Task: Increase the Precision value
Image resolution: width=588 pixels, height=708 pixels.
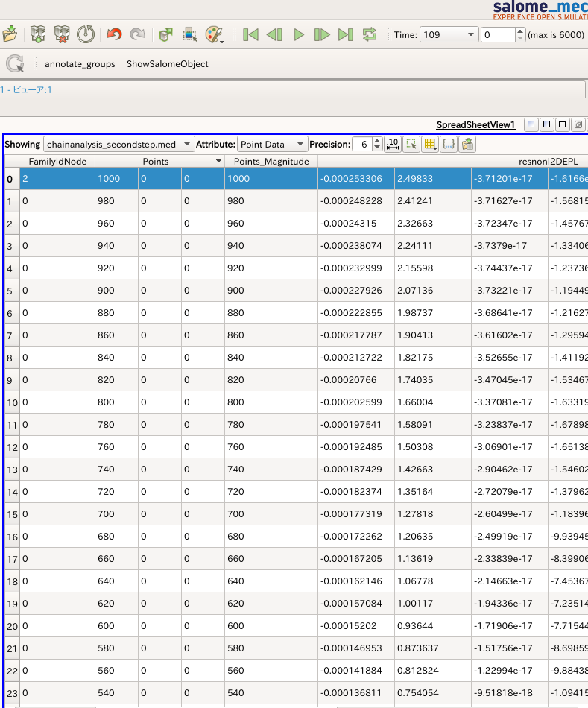Action: click(x=378, y=141)
